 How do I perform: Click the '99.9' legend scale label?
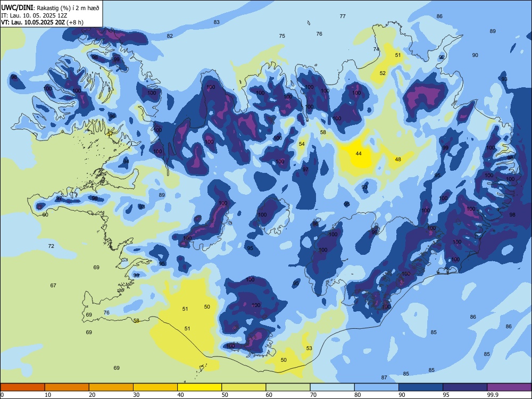pyautogui.click(x=492, y=395)
